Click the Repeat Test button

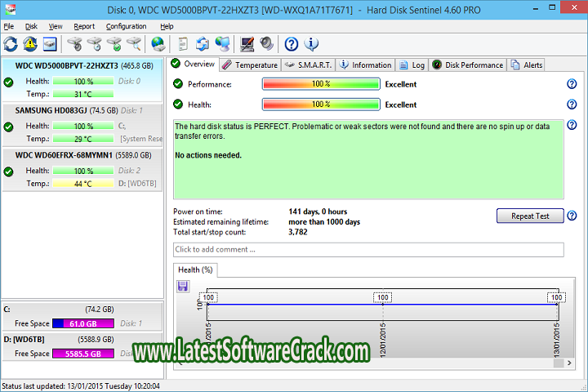pos(530,216)
